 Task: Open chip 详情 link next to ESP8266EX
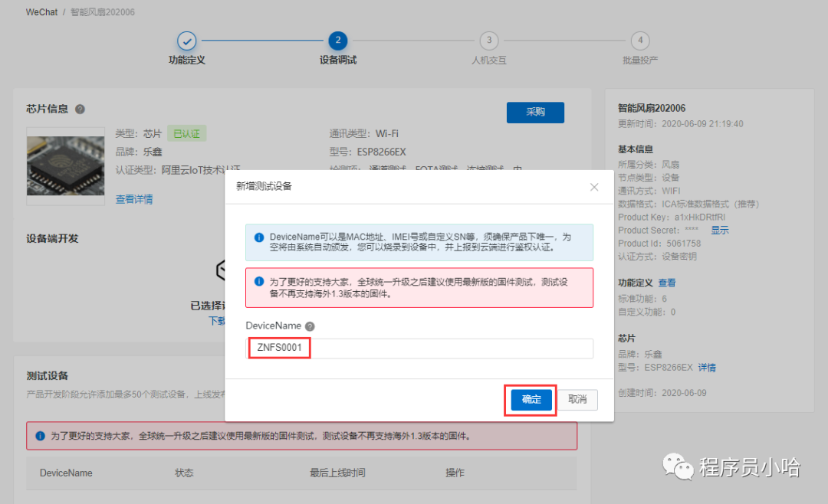(707, 367)
